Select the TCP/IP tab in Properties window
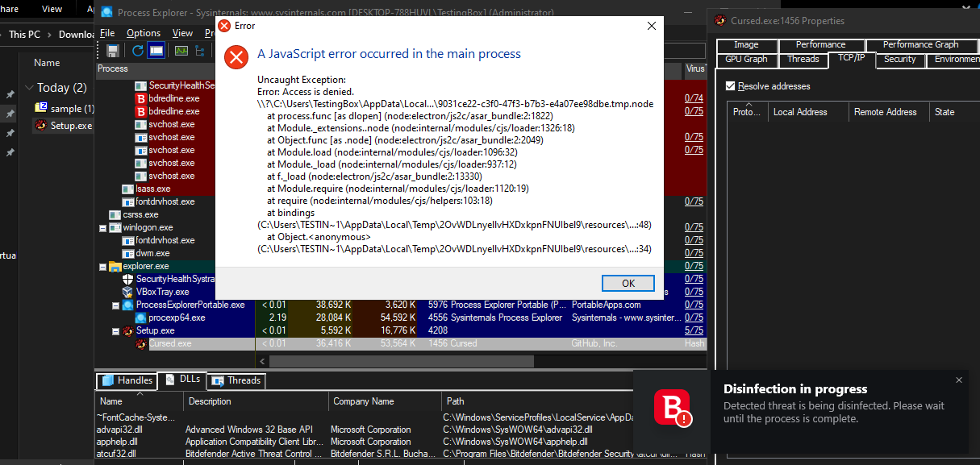The width and height of the screenshot is (980, 465). click(x=851, y=59)
